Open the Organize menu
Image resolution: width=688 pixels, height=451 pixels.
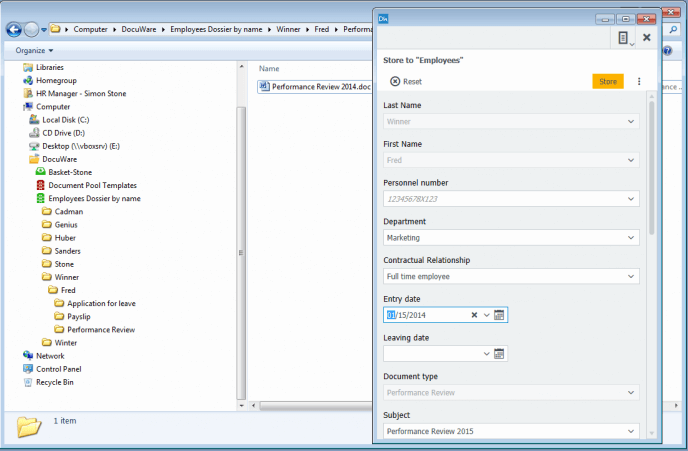(34, 50)
